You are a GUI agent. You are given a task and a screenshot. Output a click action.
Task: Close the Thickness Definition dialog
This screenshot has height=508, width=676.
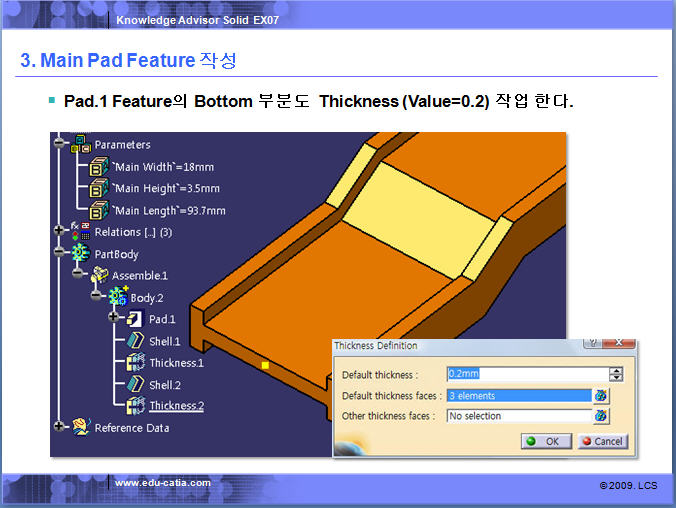619,343
